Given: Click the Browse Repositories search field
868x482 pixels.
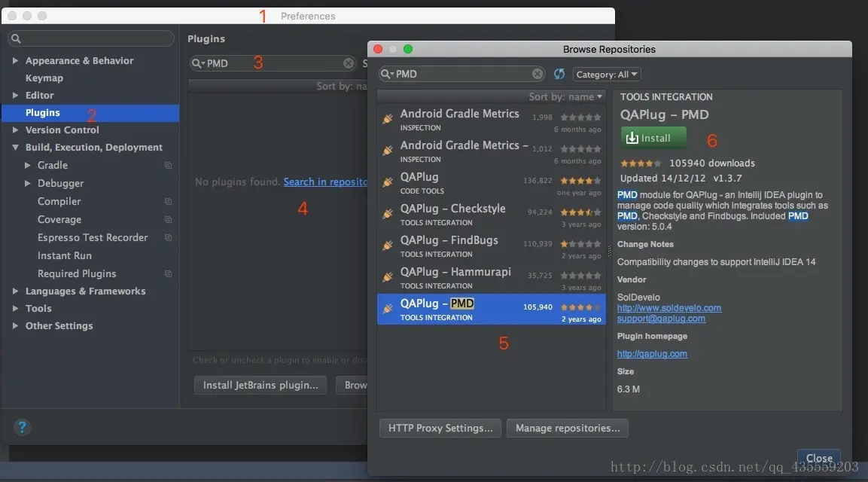Looking at the screenshot, I should click(x=461, y=74).
